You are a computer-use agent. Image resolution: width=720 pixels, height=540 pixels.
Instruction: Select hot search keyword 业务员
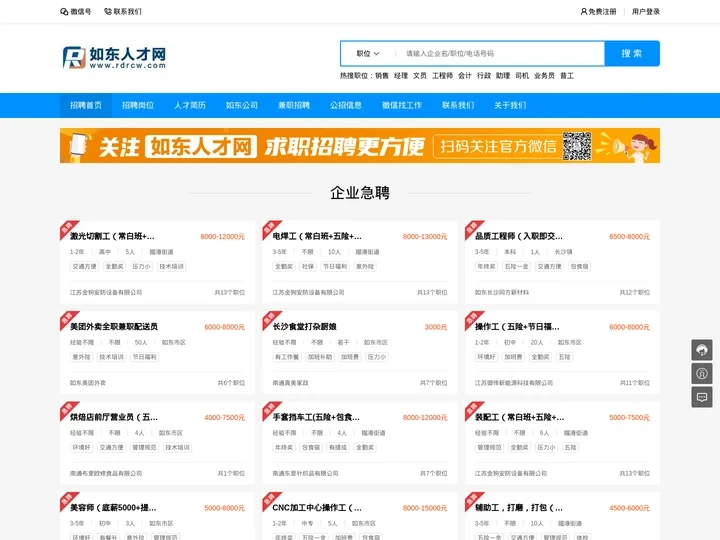point(544,76)
